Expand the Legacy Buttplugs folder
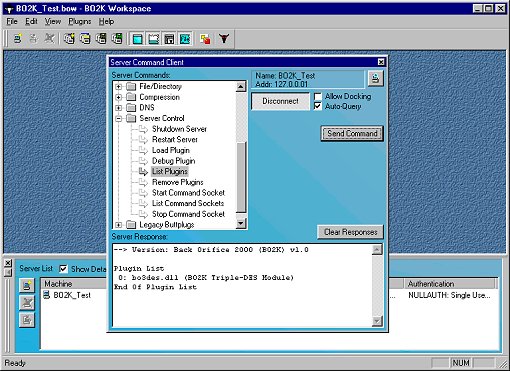This screenshot has height=371, width=510. [118, 225]
